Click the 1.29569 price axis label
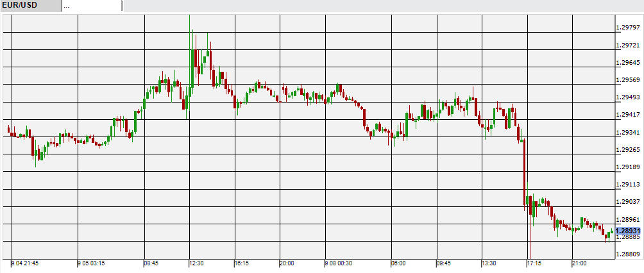 pyautogui.click(x=627, y=80)
